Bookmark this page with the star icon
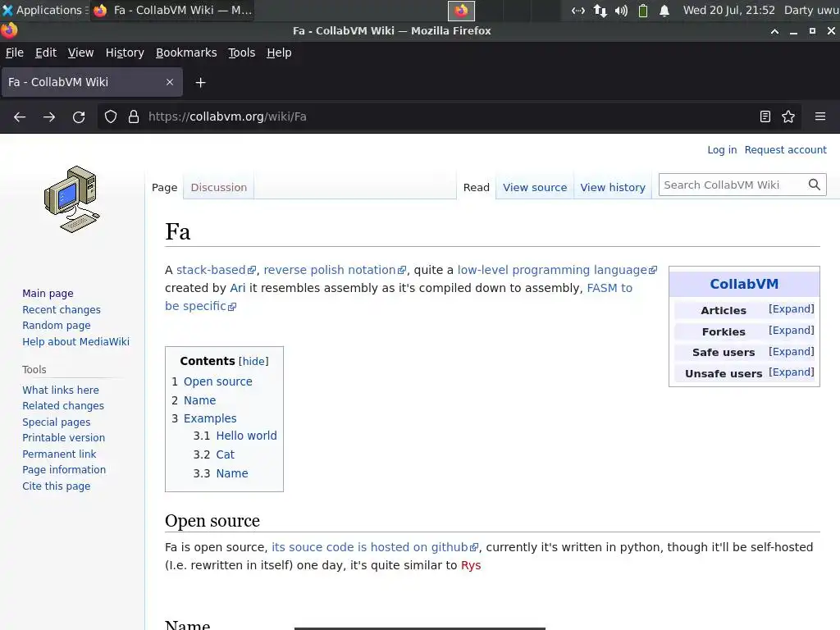 [788, 116]
